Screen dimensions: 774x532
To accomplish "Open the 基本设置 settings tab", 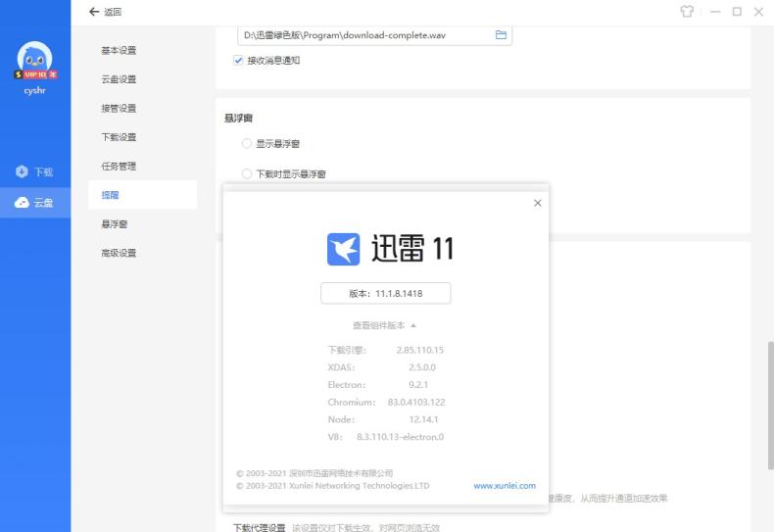I will pyautogui.click(x=119, y=50).
